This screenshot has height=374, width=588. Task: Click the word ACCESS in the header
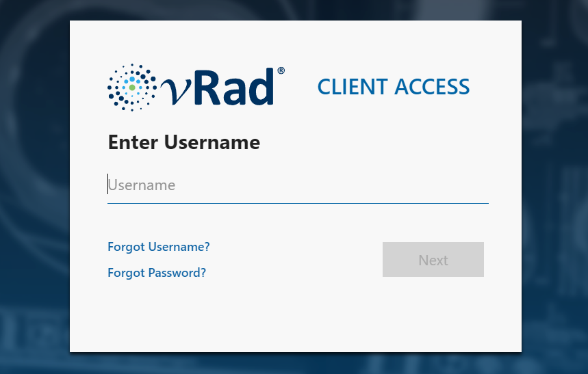click(432, 87)
